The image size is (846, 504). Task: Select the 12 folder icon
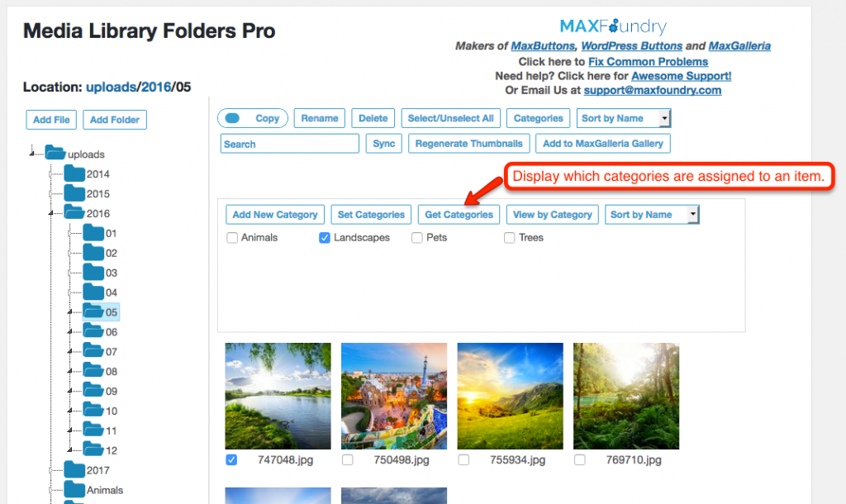click(93, 449)
